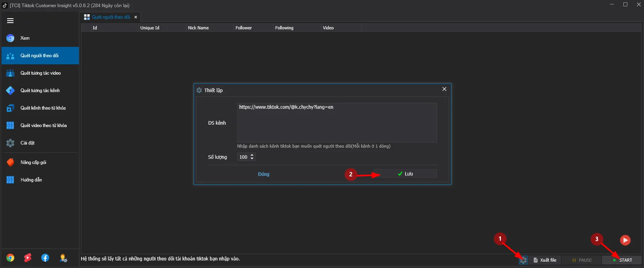Click the Số lượng number field
Screen dimensions: 644x268
[243, 157]
